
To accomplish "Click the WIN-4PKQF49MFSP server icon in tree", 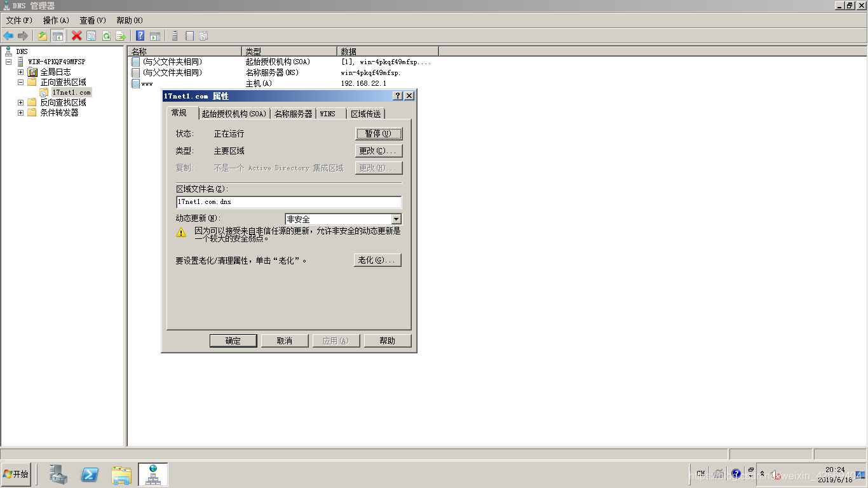I will (21, 62).
